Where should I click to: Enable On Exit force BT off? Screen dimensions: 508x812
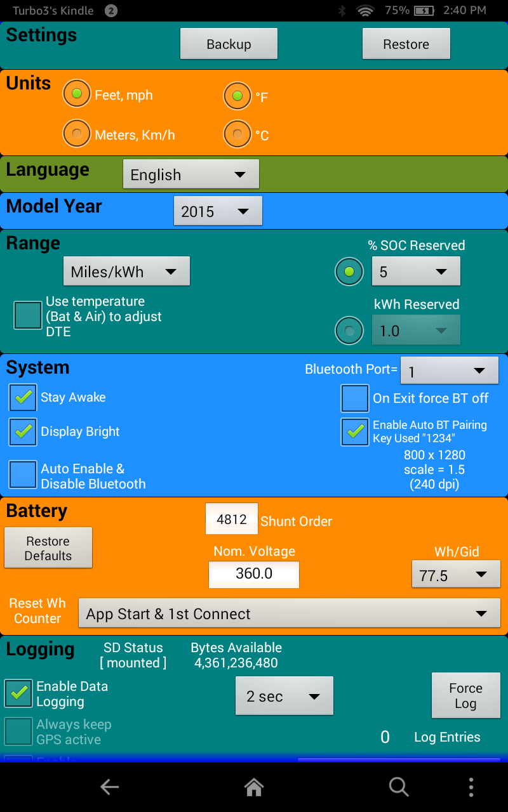click(355, 398)
